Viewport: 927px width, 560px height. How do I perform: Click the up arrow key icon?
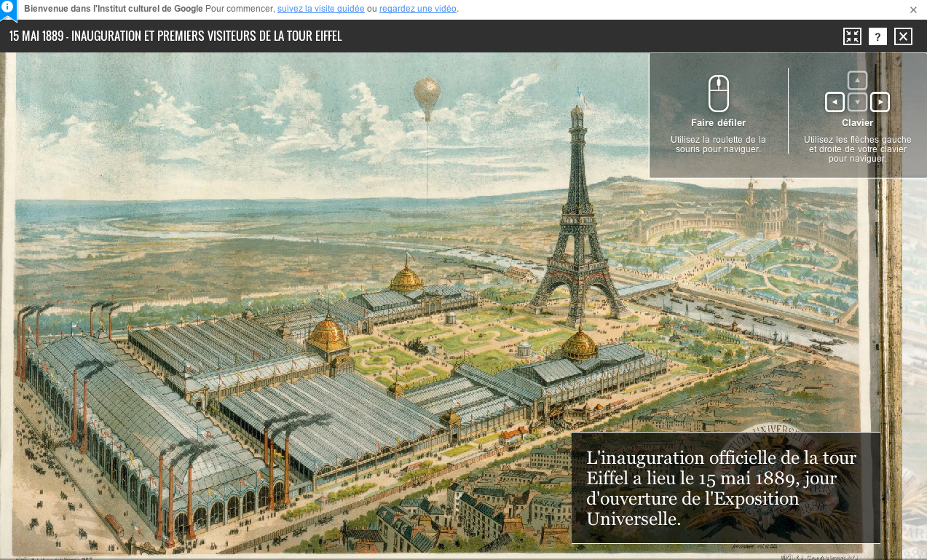pos(858,80)
